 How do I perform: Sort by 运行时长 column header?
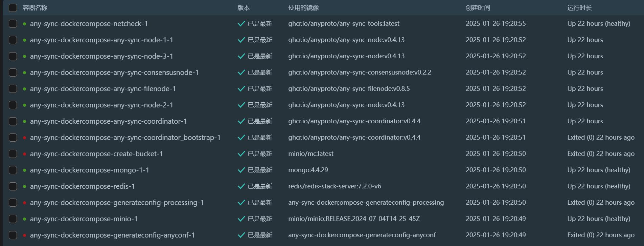click(x=579, y=8)
